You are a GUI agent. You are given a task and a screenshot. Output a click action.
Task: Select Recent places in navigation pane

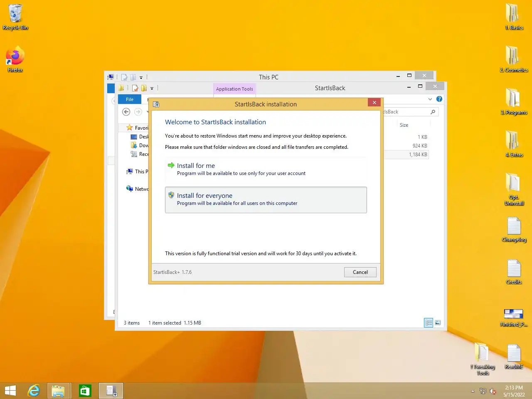[139, 154]
